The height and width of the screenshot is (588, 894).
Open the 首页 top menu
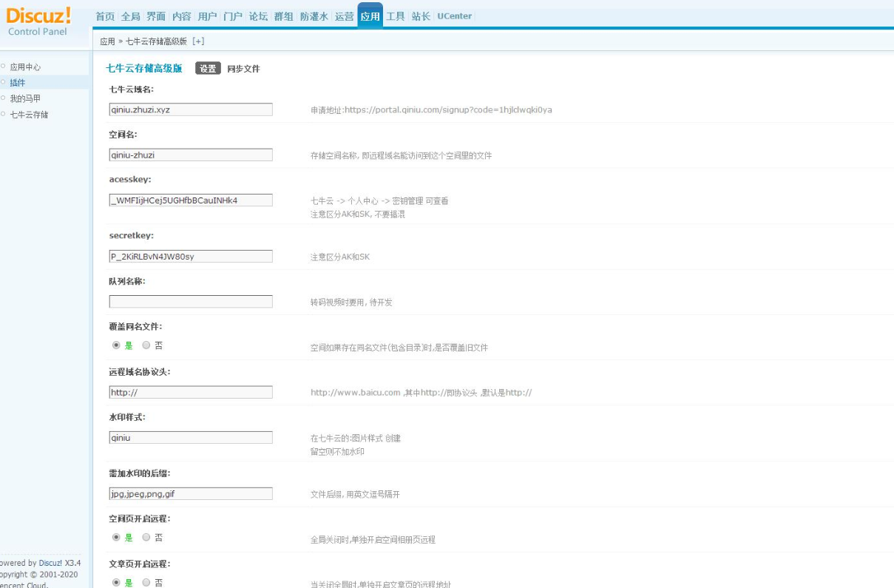(x=106, y=16)
